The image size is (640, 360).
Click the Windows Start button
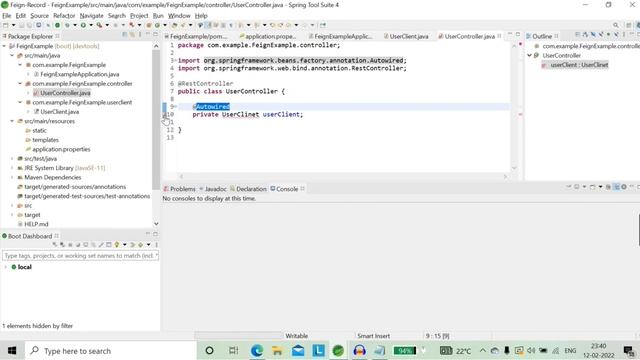[x=12, y=350]
